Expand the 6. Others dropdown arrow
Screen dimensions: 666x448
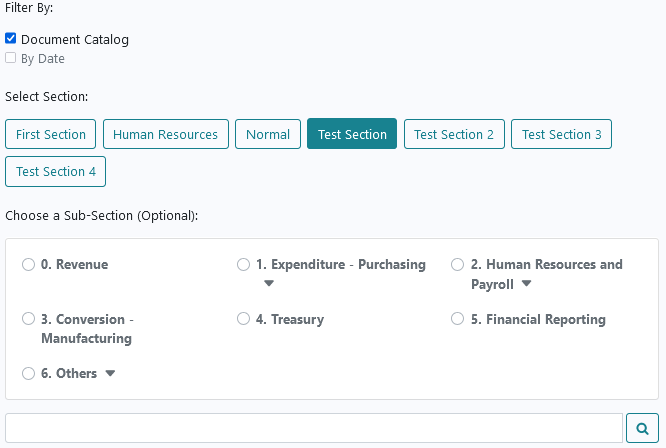pos(110,373)
